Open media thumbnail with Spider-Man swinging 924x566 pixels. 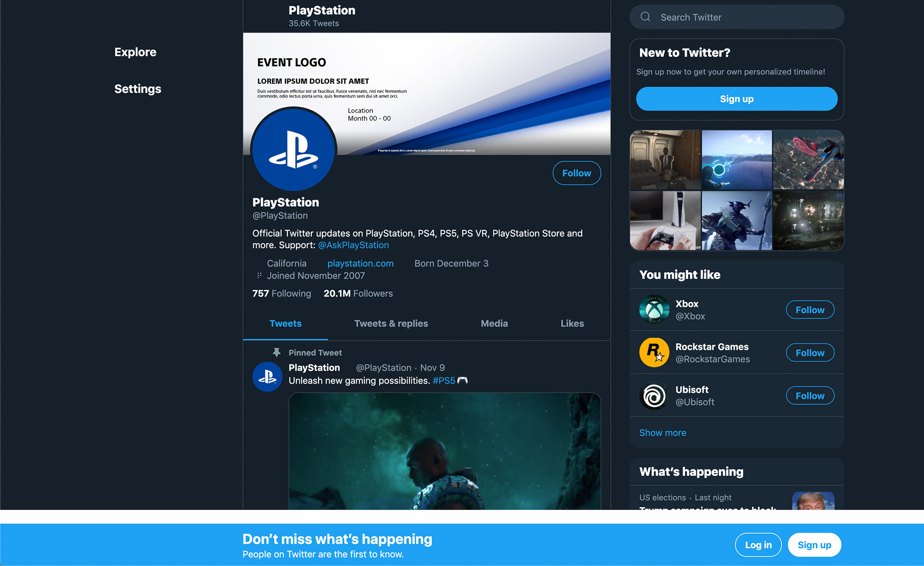(808, 160)
